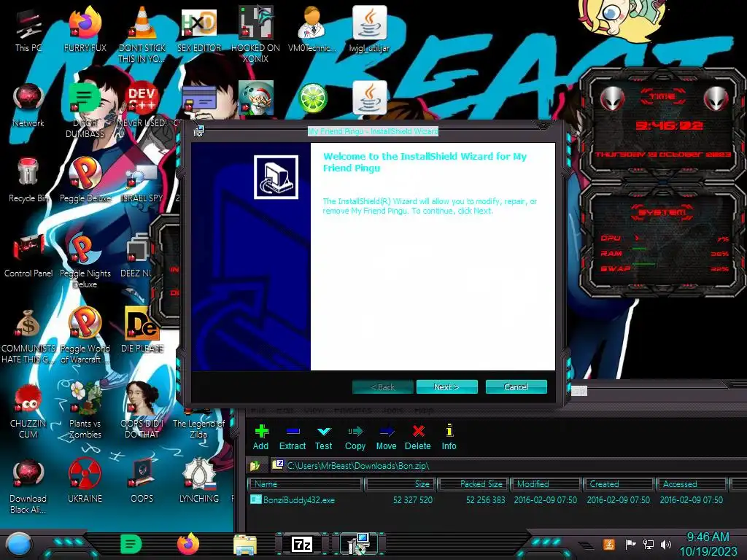Select the HxD hex editor desktop shortcut
Screen dimensions: 747x560
coord(198,29)
